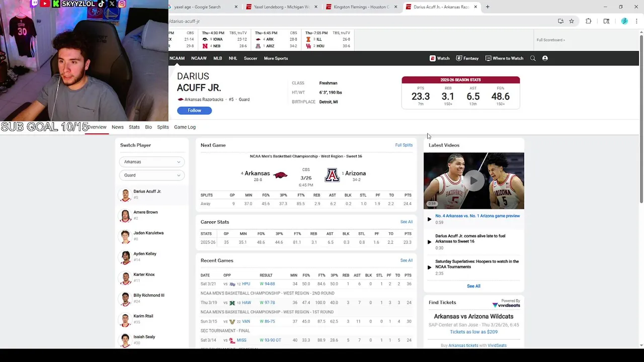This screenshot has height=362, width=644.
Task: Open the ILL vs HOU scoreboard game
Action: (x=328, y=40)
